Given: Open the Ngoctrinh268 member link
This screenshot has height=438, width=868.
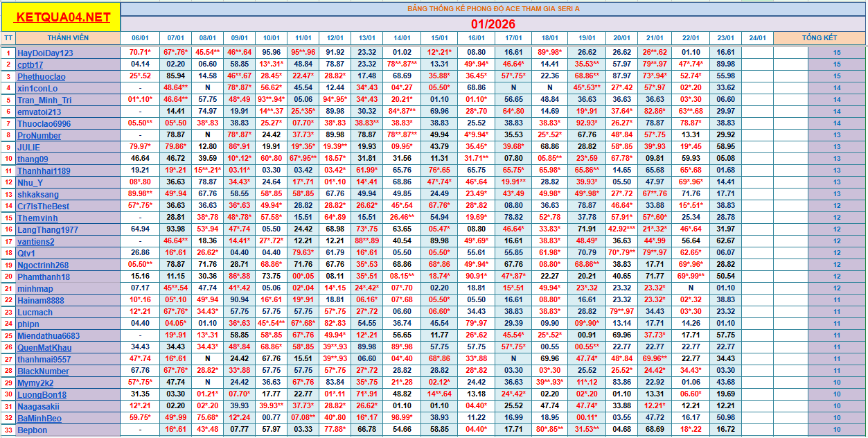Looking at the screenshot, I should [43, 265].
